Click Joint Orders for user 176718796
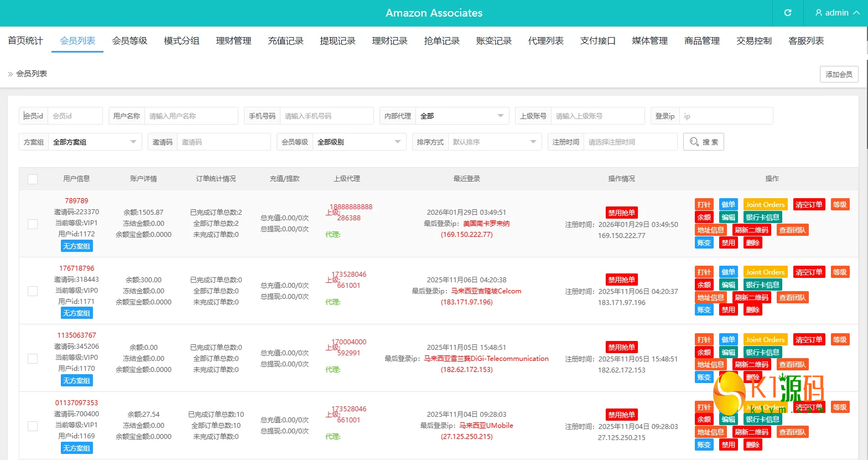Image resolution: width=868 pixels, height=460 pixels. click(765, 272)
